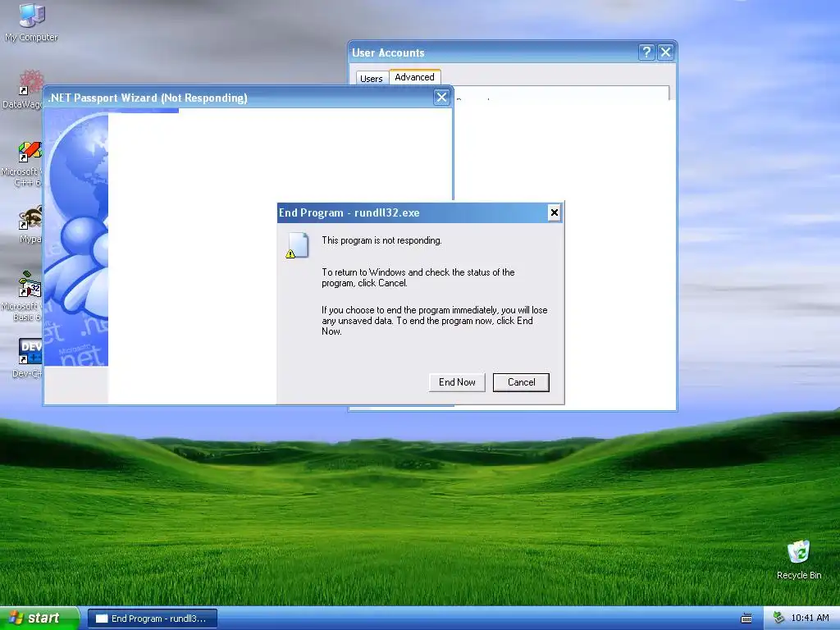Click End Now to kill rundll32.exe
The image size is (840, 630).
coord(457,382)
